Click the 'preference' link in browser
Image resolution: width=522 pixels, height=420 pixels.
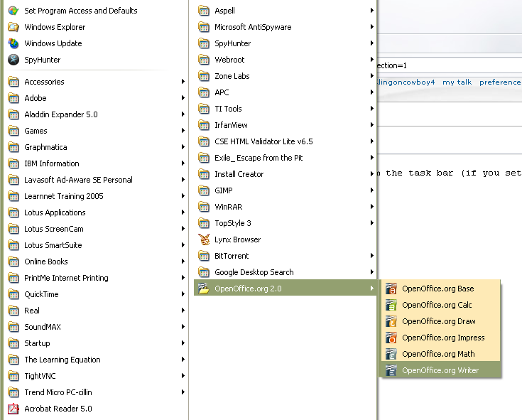(x=500, y=82)
